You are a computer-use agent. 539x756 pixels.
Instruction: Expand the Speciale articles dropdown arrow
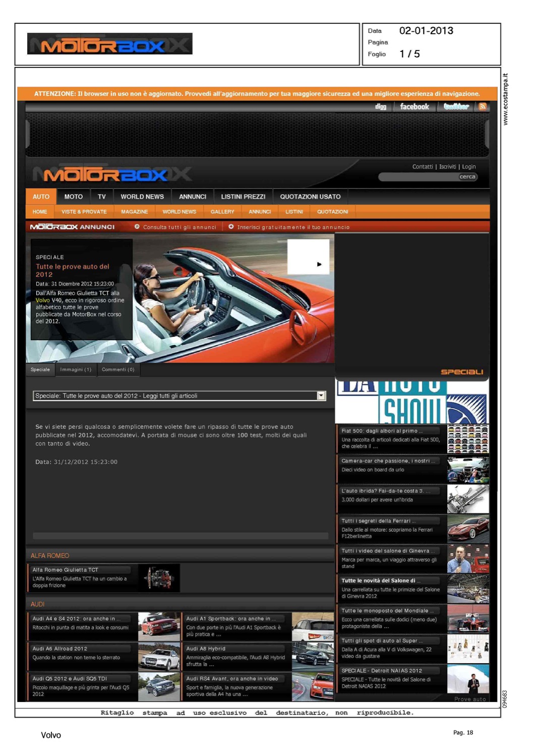point(321,396)
